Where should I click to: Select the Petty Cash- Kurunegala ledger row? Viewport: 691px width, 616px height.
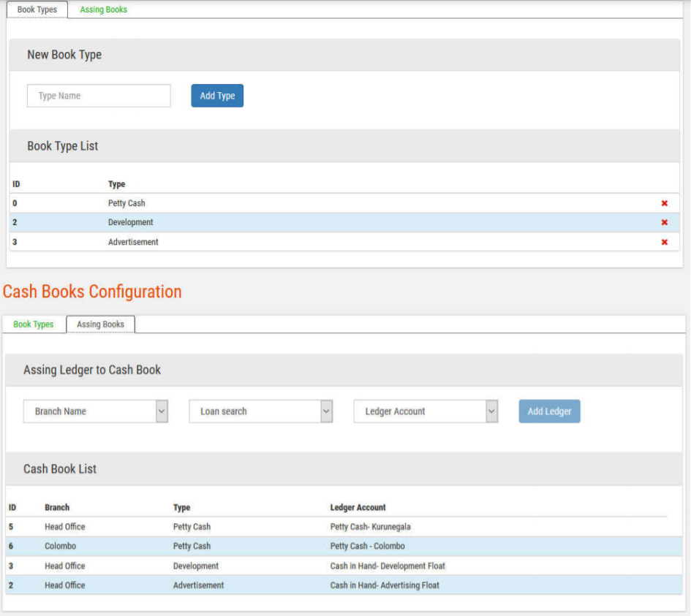click(375, 526)
